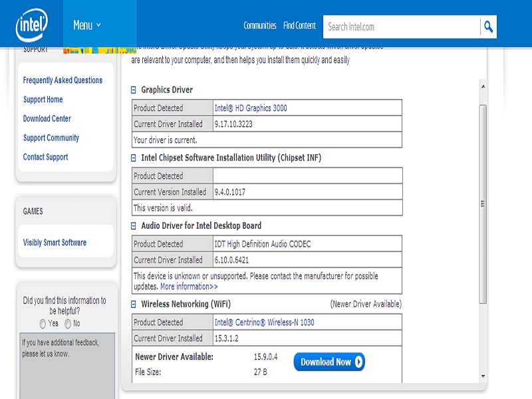Collapse the Audio Driver for Intel Desktop Board section
Screen dimensions: 532x399
pos(134,226)
